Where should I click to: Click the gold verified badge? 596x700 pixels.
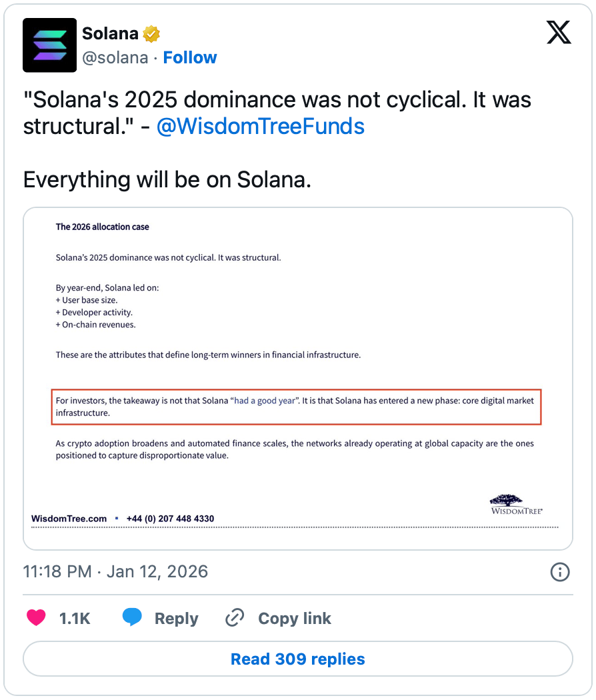[x=152, y=33]
